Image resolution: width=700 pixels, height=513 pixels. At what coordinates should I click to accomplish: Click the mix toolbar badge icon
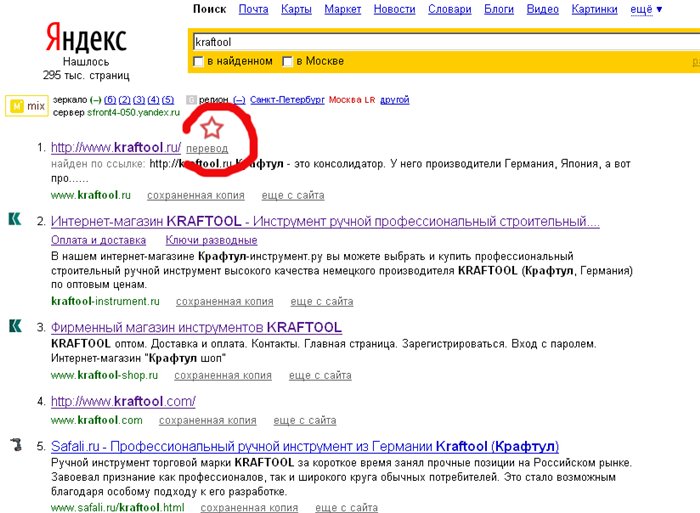27,106
